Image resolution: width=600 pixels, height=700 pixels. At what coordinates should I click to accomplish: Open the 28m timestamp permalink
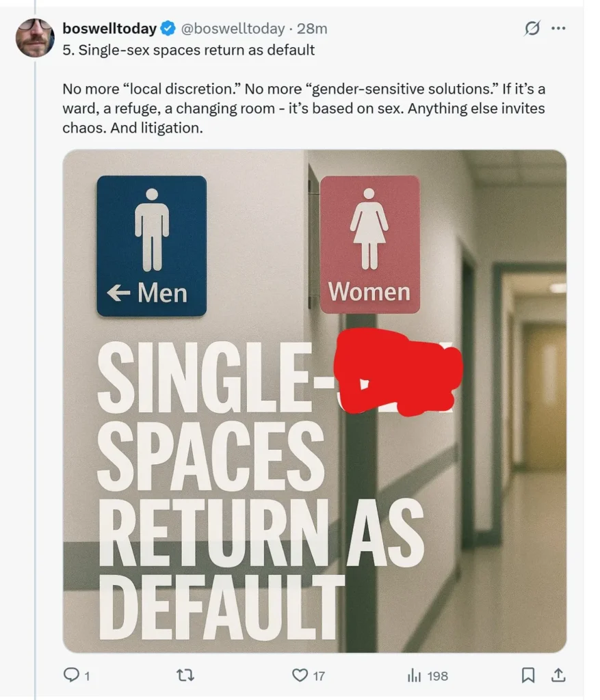(x=312, y=29)
